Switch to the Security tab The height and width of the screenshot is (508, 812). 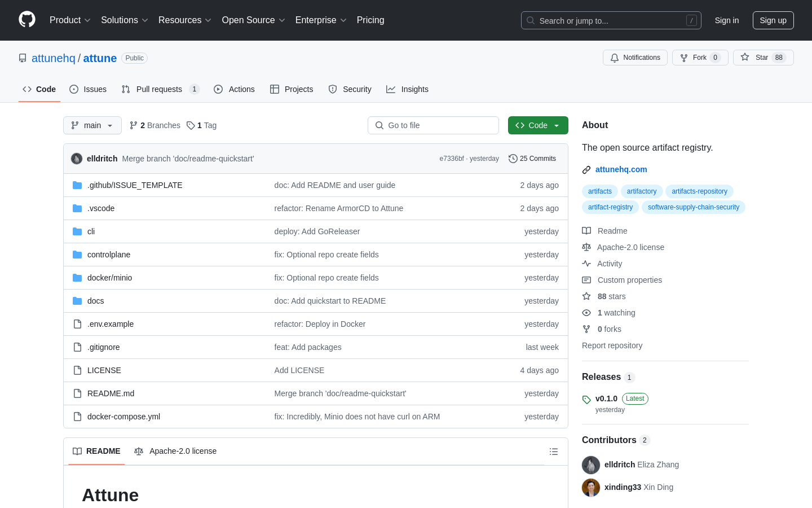pyautogui.click(x=350, y=89)
